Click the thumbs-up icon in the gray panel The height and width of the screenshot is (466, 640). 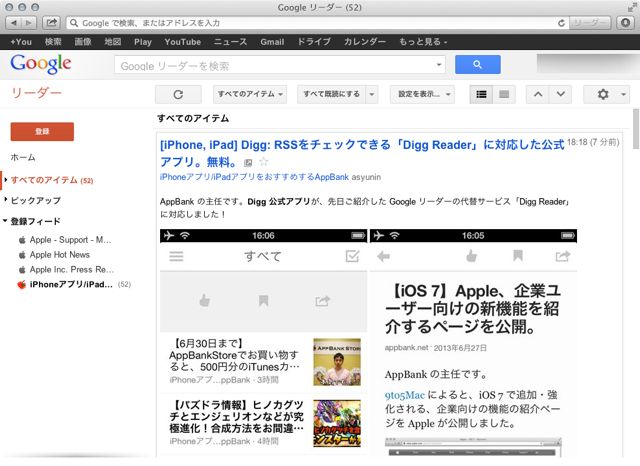tap(204, 301)
